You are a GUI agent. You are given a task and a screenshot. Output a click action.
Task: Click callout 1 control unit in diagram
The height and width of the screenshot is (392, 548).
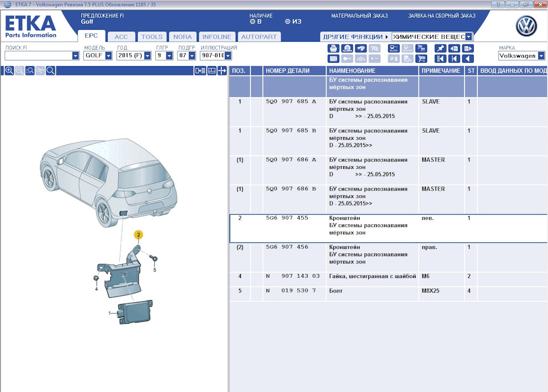click(x=136, y=312)
